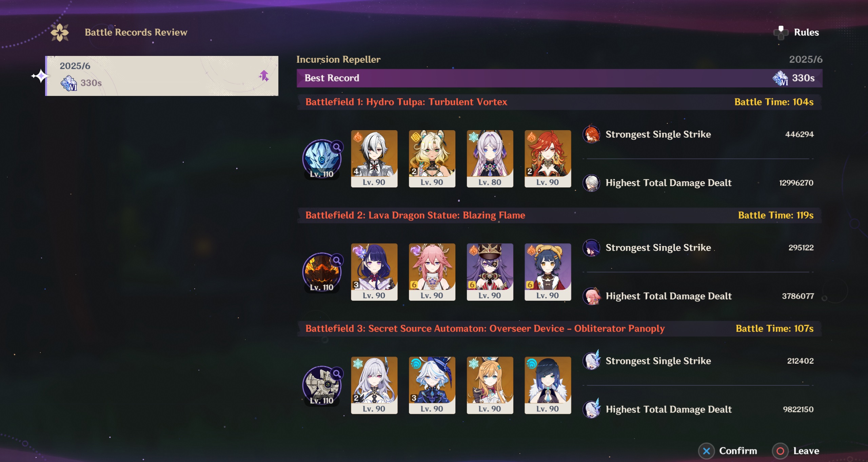The image size is (868, 462).
Task: Select the Lv. 80 Cryo character portrait
Action: tap(490, 159)
